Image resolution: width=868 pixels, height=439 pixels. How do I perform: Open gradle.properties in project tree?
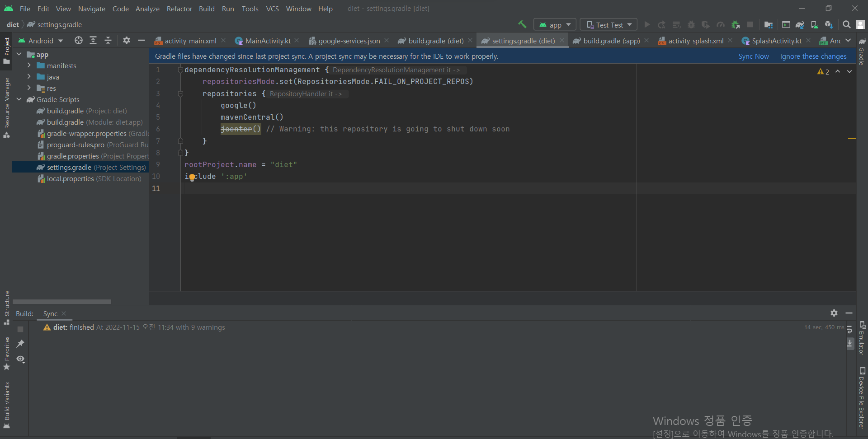[93, 156]
